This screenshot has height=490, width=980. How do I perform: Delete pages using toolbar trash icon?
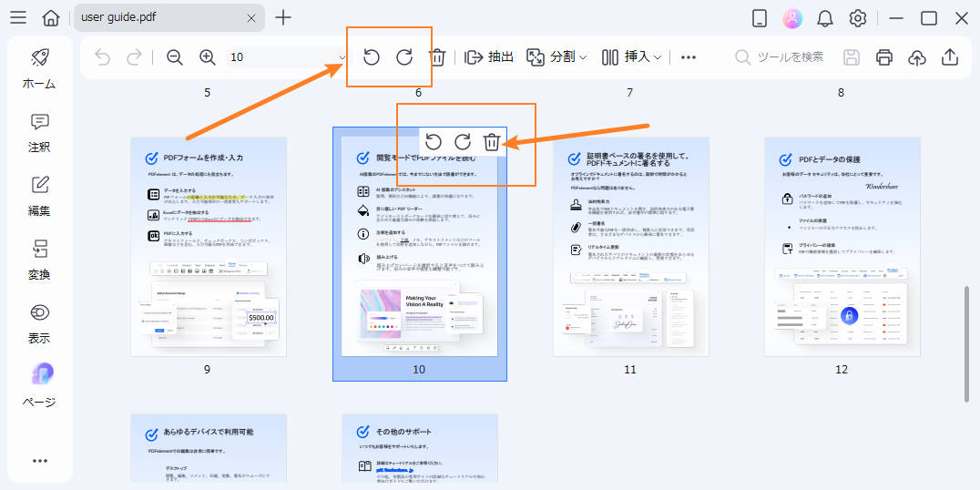[x=437, y=56]
